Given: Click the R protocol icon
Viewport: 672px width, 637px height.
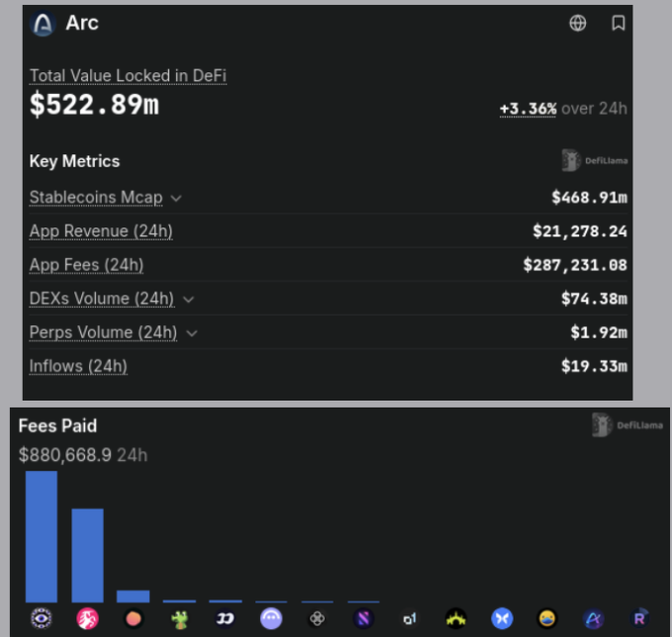Looking at the screenshot, I should 639,618.
